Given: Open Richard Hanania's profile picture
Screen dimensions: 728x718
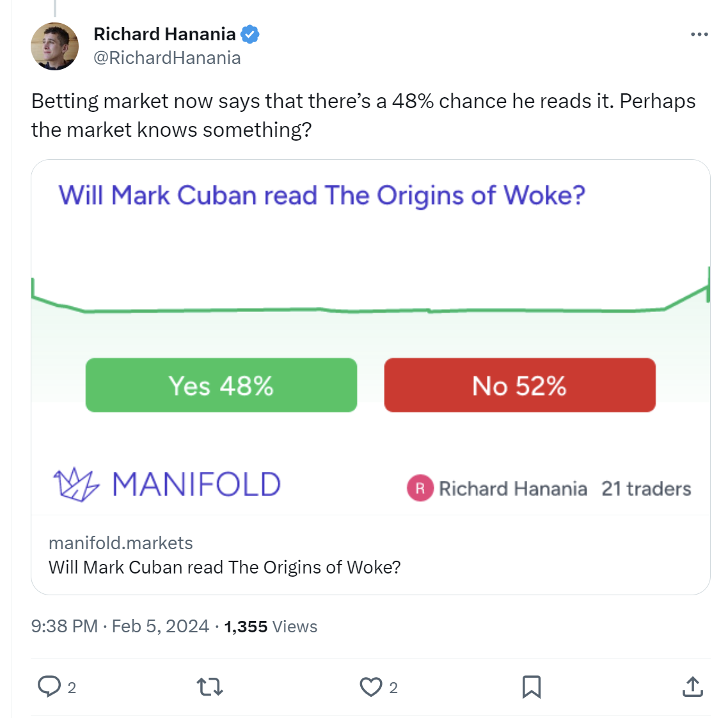Looking at the screenshot, I should [55, 46].
